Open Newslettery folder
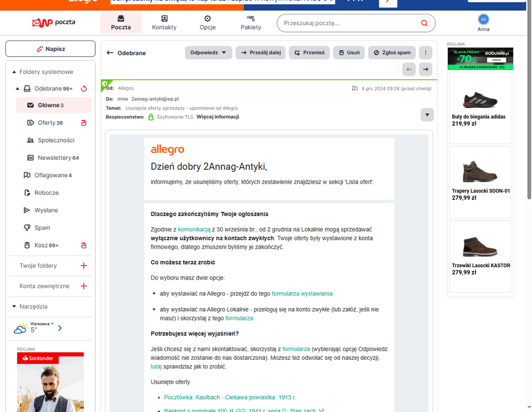 (x=58, y=158)
